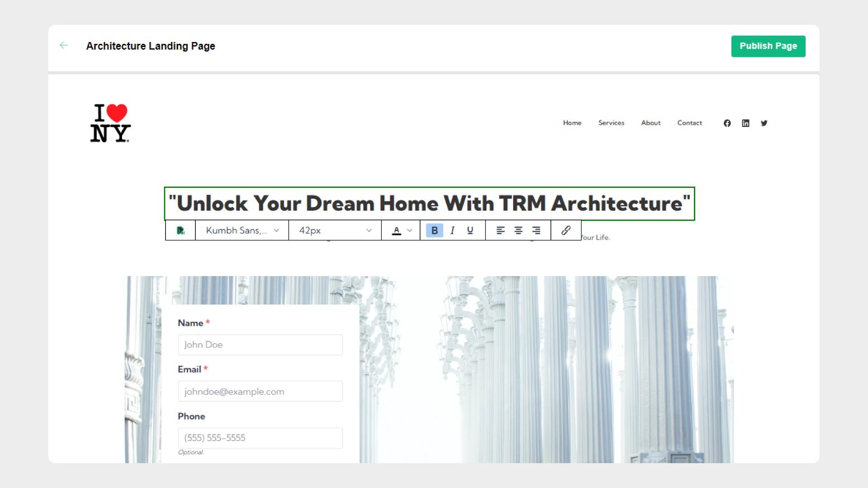The image size is (868, 488).
Task: Click the back arrow icon
Action: pos(64,45)
